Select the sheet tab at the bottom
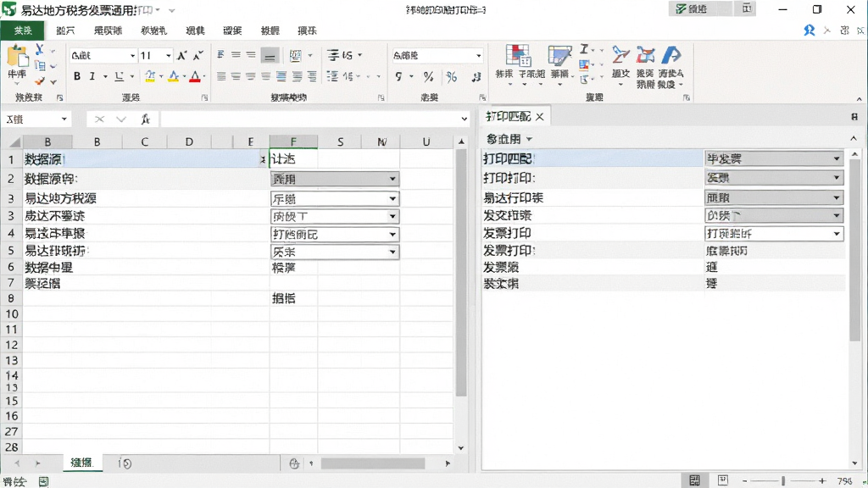This screenshot has height=488, width=868. [x=81, y=463]
